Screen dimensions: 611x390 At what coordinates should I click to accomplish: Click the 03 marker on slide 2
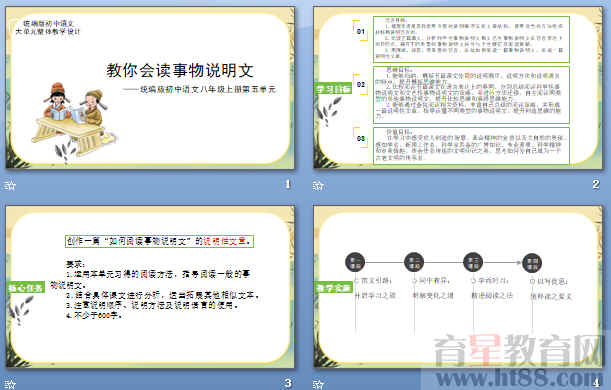pyautogui.click(x=361, y=138)
